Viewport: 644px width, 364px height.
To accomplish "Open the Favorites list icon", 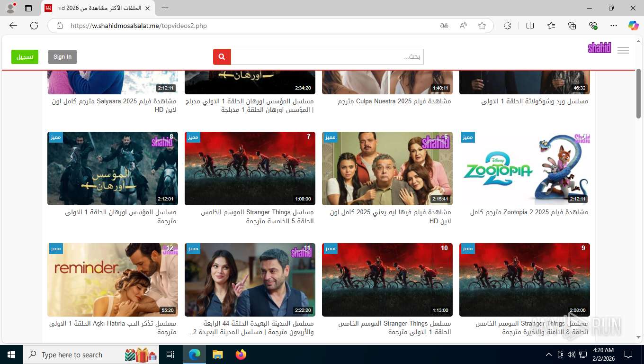I will (x=551, y=26).
